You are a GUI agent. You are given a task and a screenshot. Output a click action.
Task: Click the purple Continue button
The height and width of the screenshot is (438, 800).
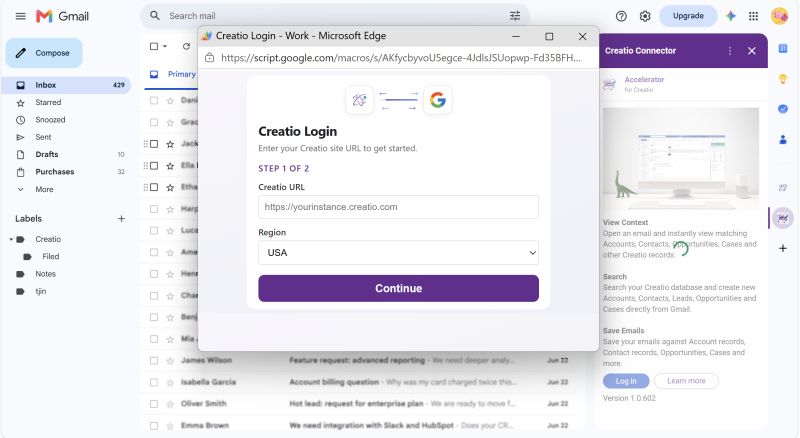(398, 288)
